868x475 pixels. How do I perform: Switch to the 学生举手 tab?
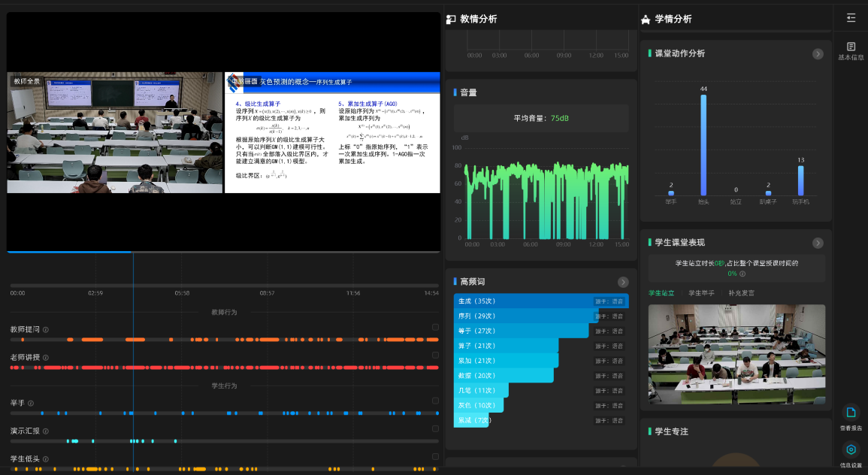tap(700, 293)
